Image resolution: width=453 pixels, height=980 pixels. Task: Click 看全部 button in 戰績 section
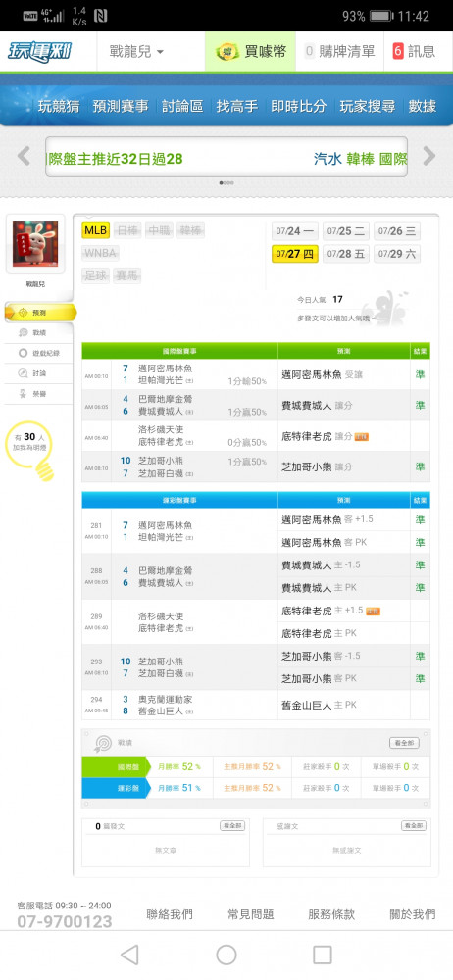404,743
